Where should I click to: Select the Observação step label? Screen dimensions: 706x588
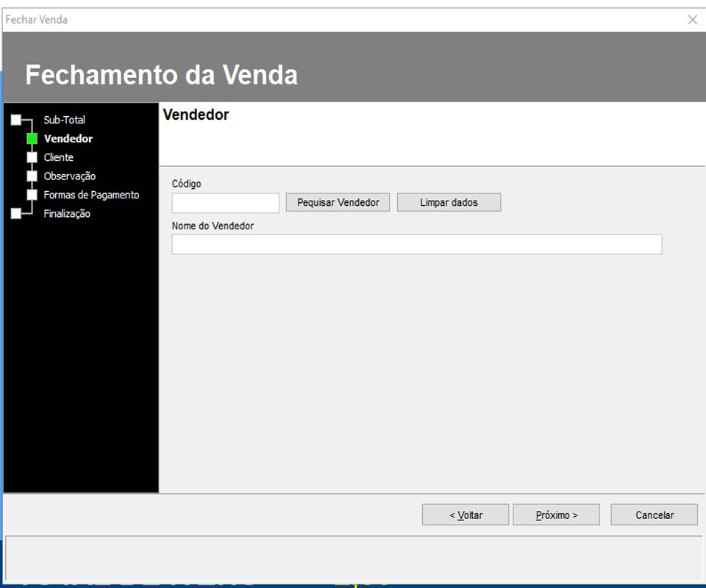pyautogui.click(x=69, y=176)
